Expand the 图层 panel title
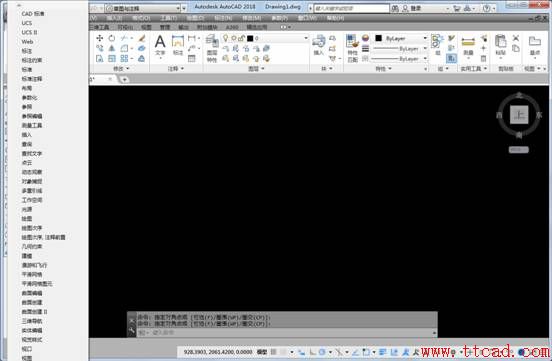 point(256,69)
